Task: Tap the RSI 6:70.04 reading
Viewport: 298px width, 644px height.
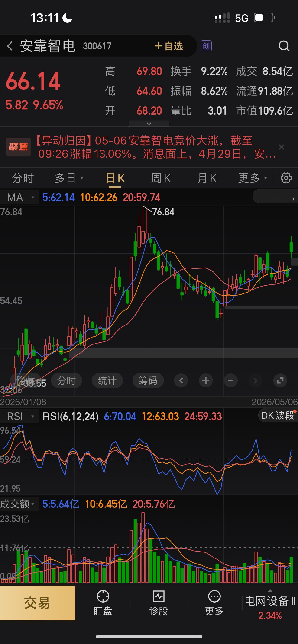Action: [120, 417]
